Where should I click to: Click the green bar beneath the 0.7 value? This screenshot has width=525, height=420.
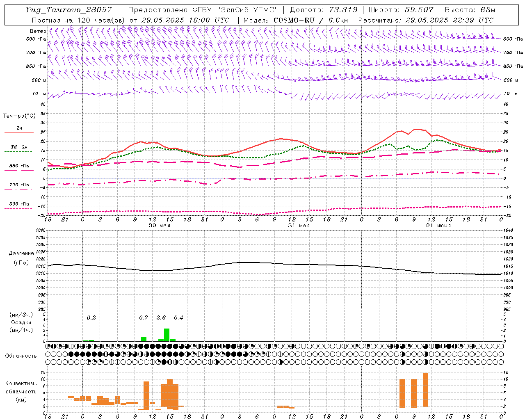(144, 339)
